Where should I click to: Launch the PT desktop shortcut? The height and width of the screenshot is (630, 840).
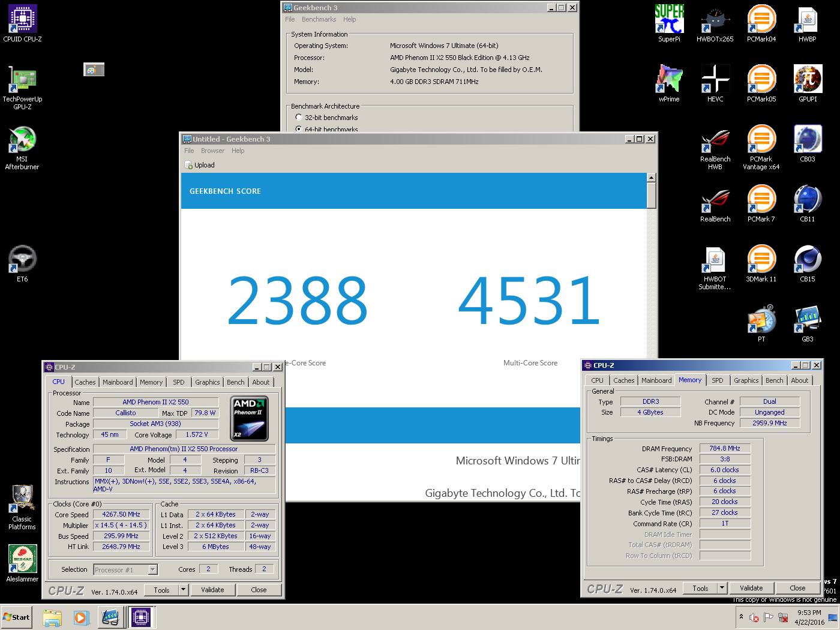[761, 323]
